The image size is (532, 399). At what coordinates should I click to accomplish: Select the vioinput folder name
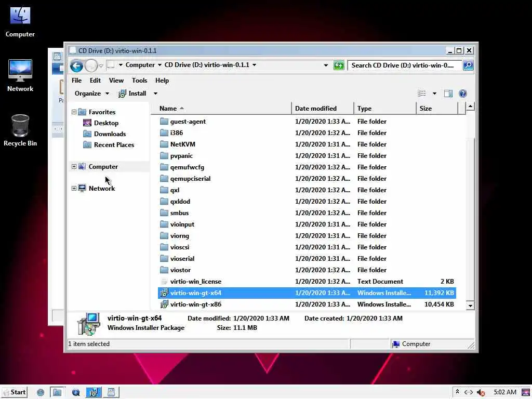[x=182, y=224]
